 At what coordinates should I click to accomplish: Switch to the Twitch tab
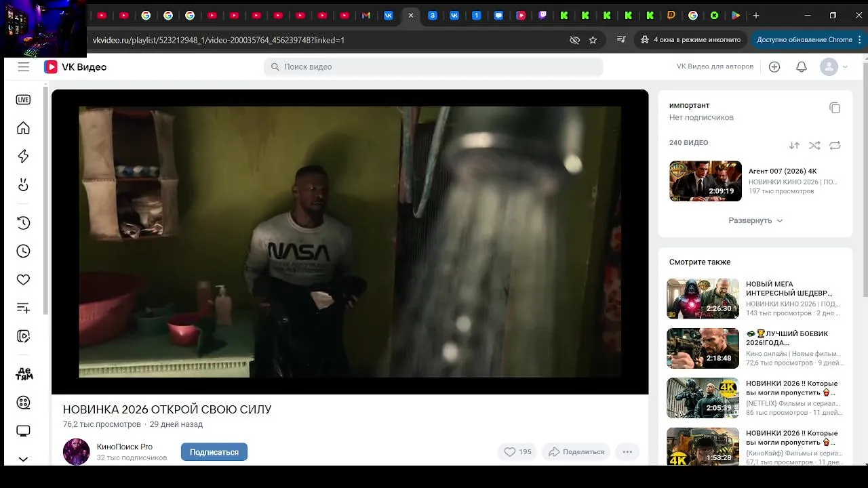[x=542, y=16]
